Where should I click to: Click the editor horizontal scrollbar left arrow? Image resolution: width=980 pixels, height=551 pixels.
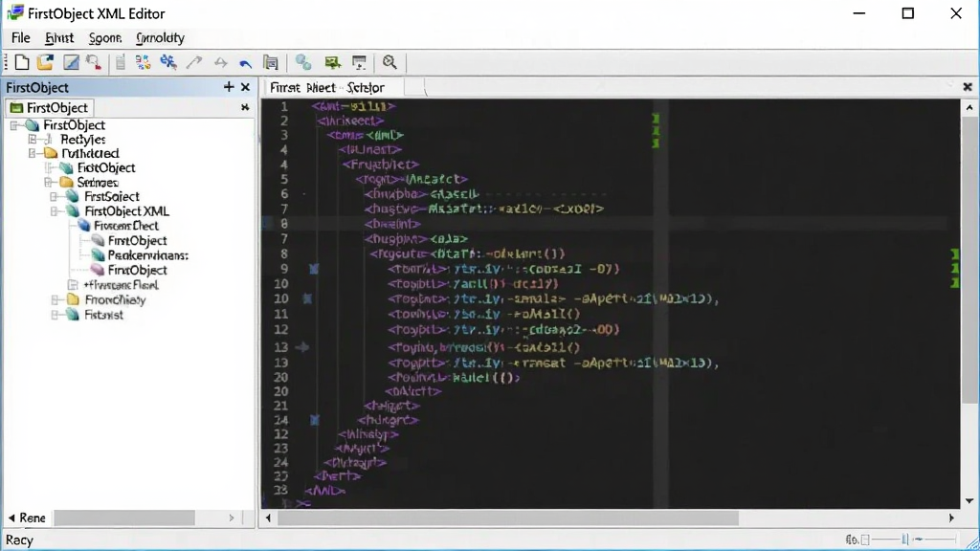coord(269,518)
